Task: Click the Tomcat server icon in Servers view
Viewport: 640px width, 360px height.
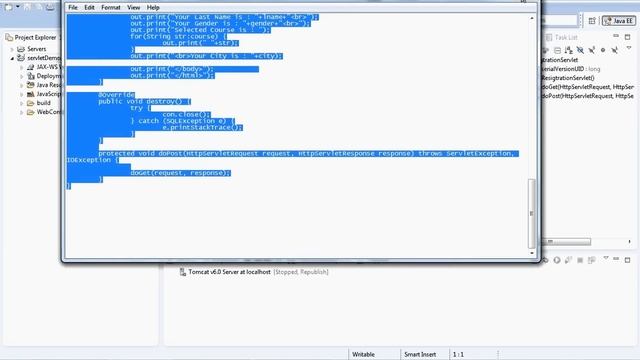Action: point(183,272)
